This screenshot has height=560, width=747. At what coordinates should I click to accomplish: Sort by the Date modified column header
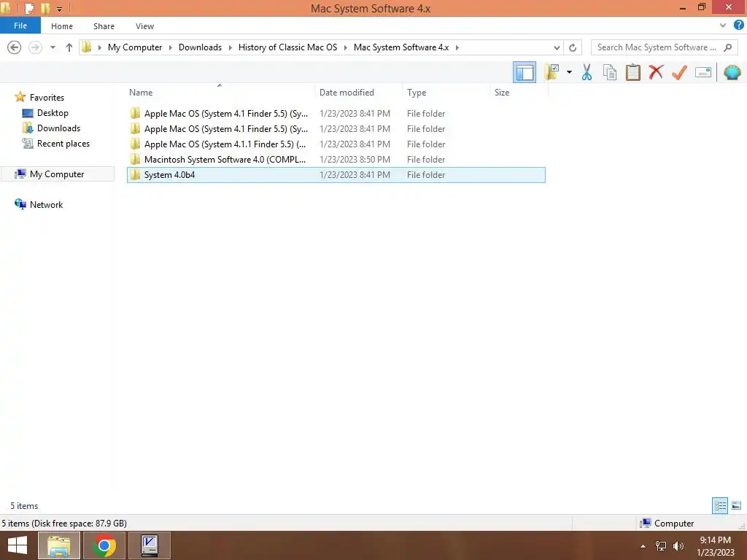pyautogui.click(x=358, y=93)
